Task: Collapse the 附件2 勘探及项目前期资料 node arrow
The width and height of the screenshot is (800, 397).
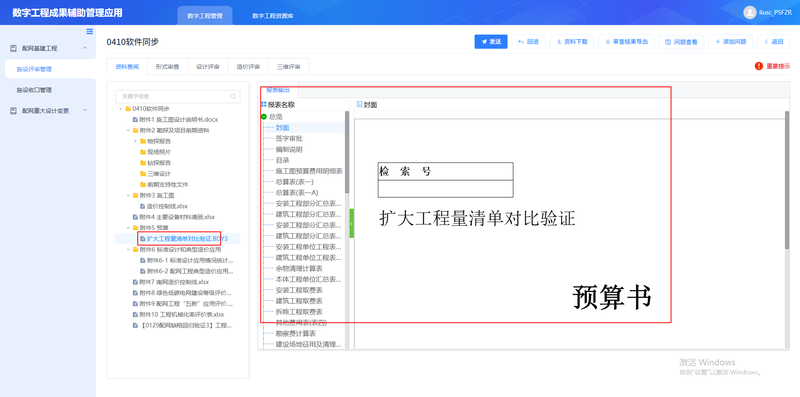Action: (128, 130)
